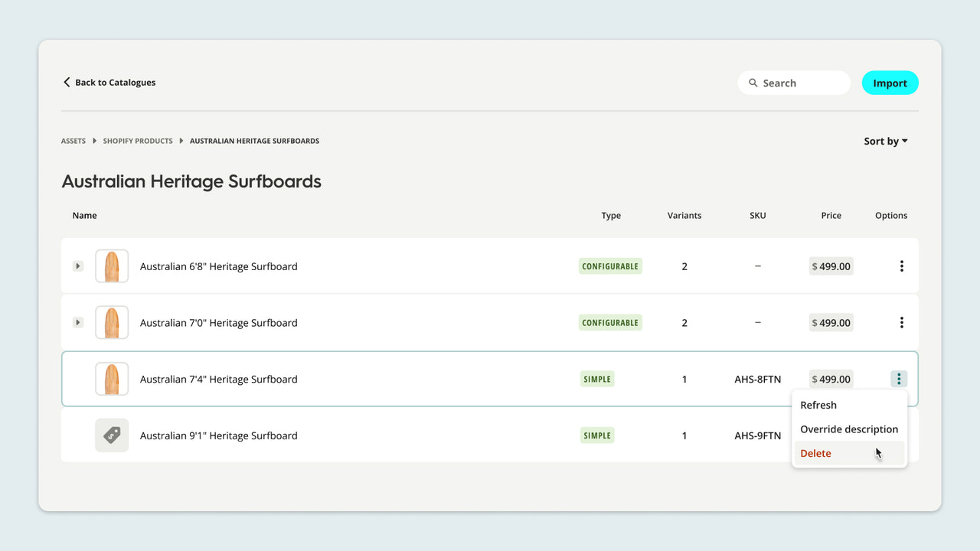The width and height of the screenshot is (980, 551).
Task: Open the Shopify Products breadcrumb
Action: point(138,141)
